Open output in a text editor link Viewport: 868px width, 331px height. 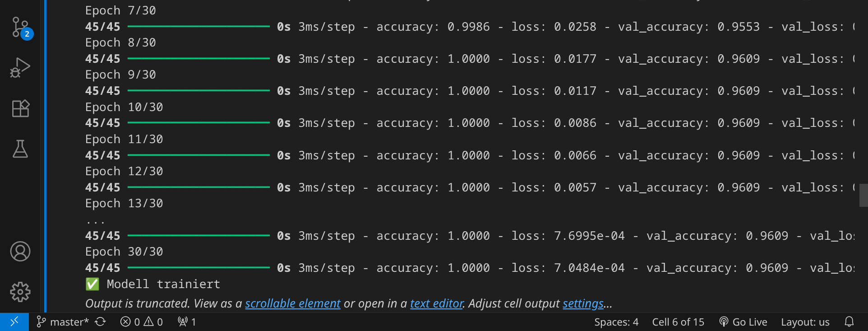pos(436,303)
